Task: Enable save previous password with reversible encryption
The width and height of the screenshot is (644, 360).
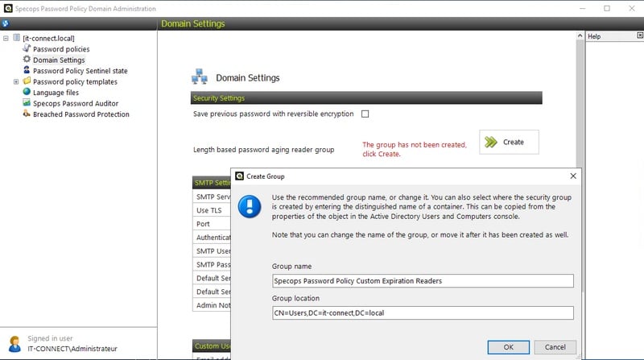Action: (x=365, y=114)
